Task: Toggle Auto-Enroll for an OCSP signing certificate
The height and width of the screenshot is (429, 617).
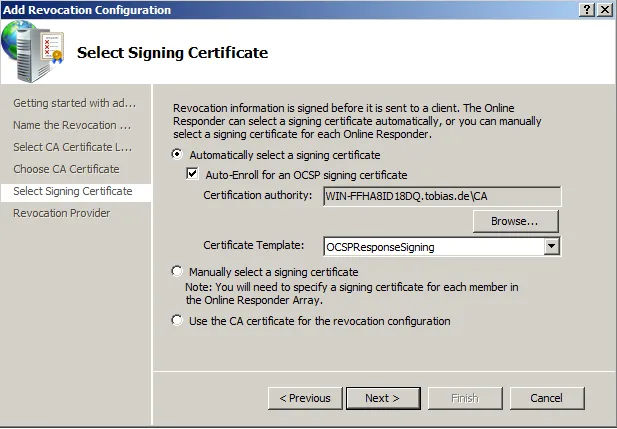Action: (194, 175)
